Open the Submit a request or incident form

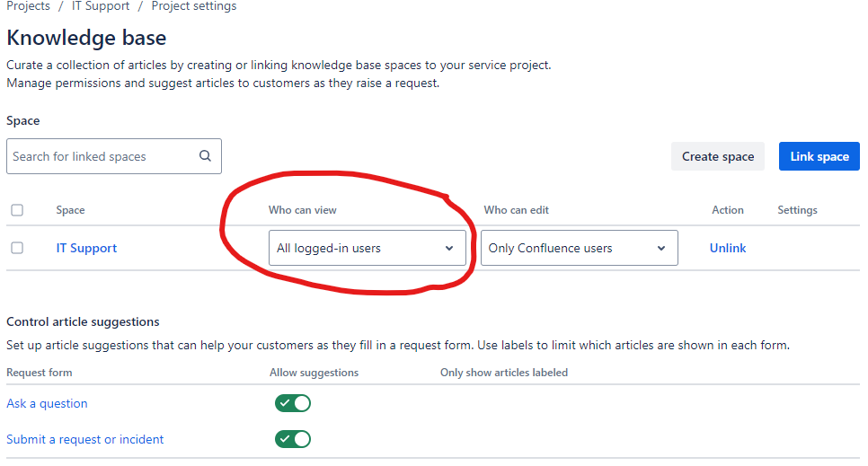tap(85, 439)
